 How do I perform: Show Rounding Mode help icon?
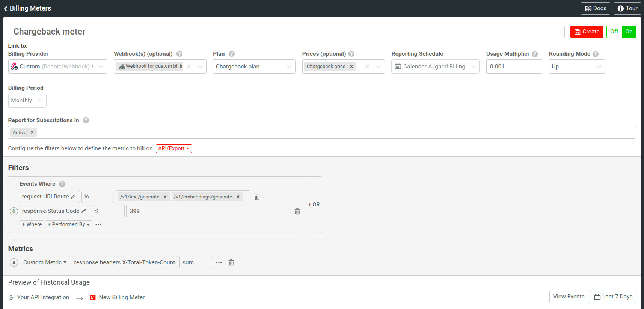pyautogui.click(x=596, y=54)
